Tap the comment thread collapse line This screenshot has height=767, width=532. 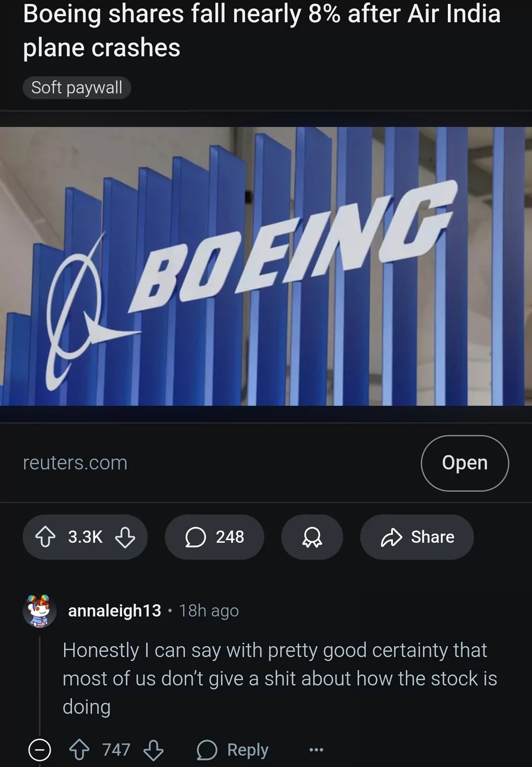point(40,685)
